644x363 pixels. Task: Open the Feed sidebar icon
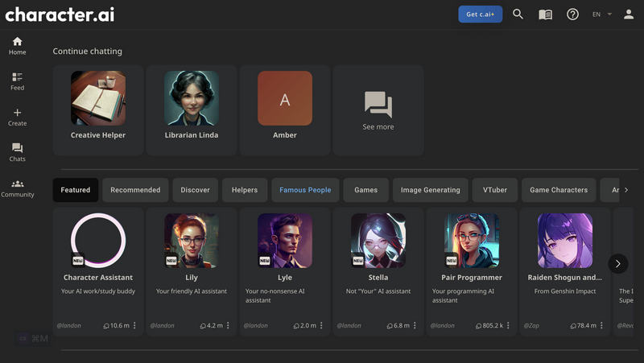point(17,80)
